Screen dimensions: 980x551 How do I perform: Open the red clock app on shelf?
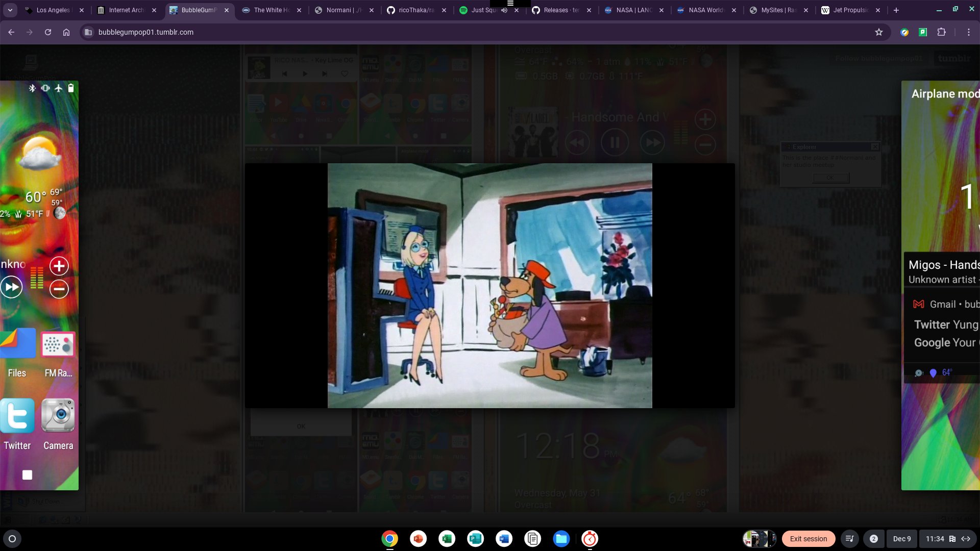[590, 539]
